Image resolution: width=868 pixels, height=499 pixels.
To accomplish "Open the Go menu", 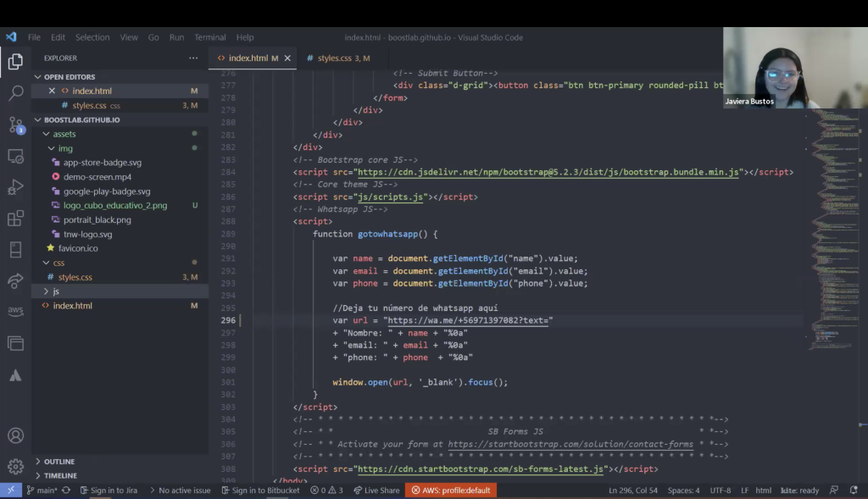I will click(x=153, y=37).
